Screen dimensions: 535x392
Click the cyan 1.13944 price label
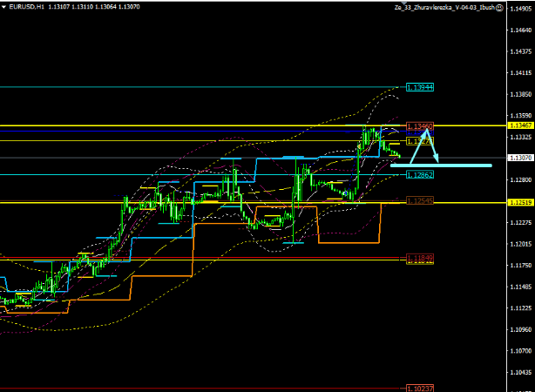420,88
